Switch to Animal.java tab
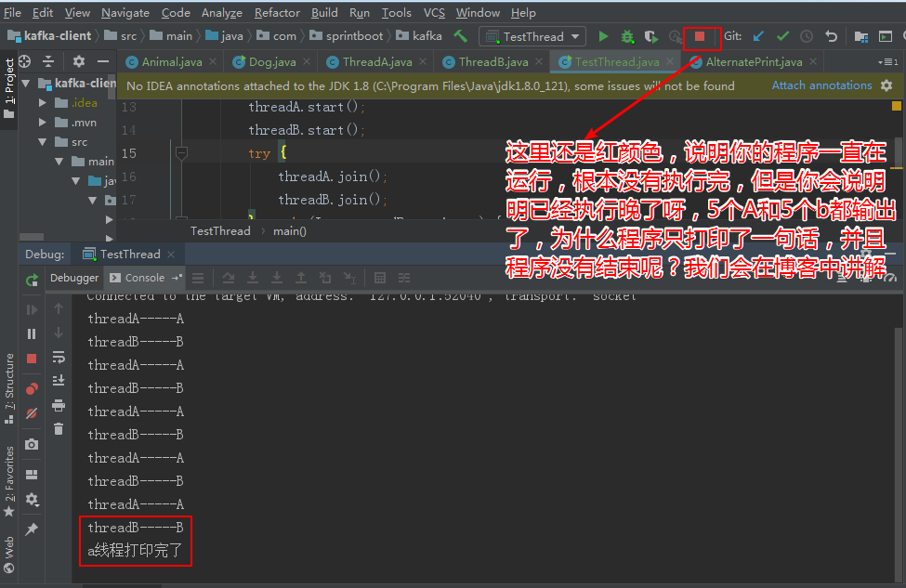This screenshot has height=588, width=906. pyautogui.click(x=172, y=62)
